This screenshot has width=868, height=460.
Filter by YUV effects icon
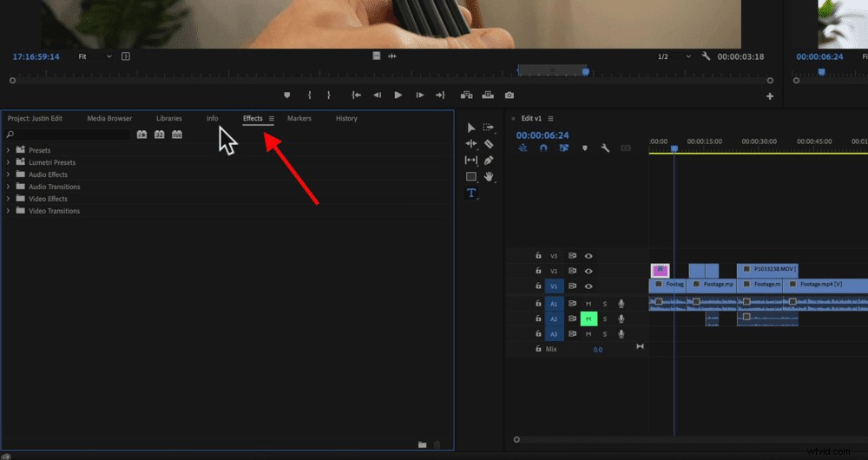[177, 135]
